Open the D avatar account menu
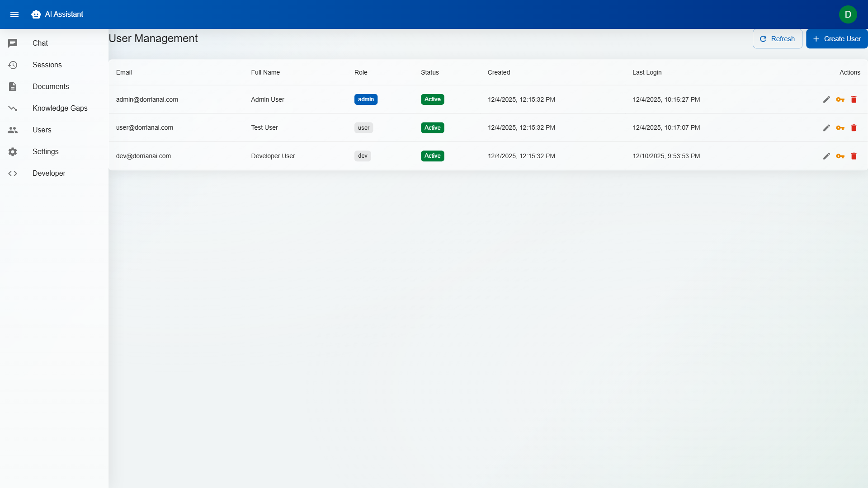 coord(848,14)
